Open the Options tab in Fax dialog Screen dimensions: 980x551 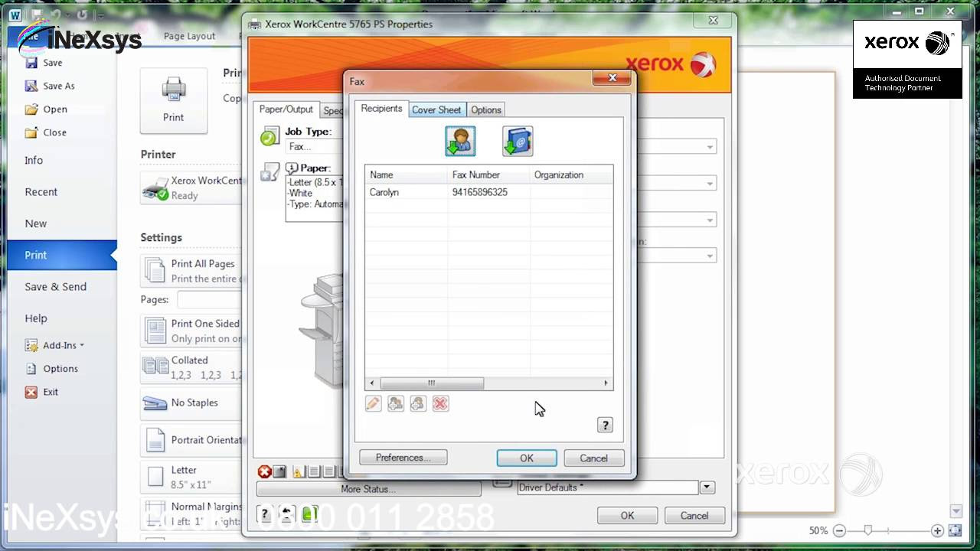pyautogui.click(x=485, y=109)
